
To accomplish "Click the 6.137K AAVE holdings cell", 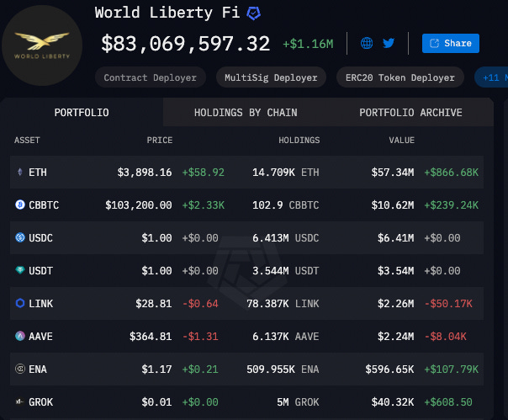I will [x=286, y=337].
